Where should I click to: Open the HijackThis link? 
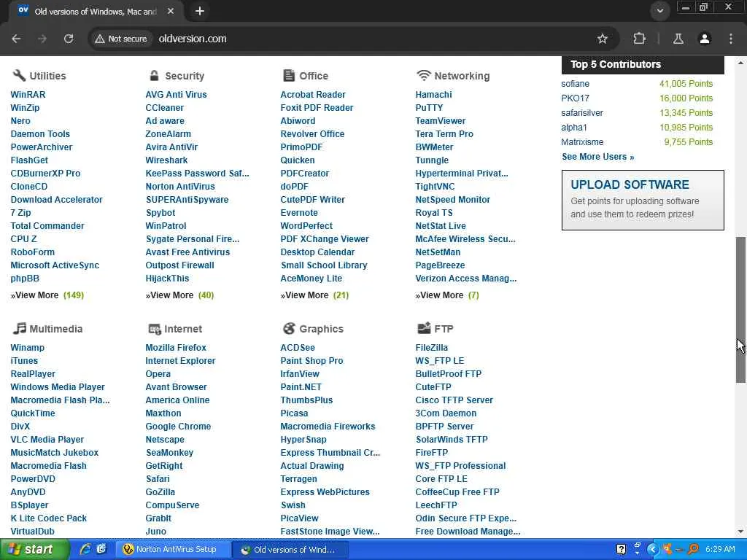[167, 279]
